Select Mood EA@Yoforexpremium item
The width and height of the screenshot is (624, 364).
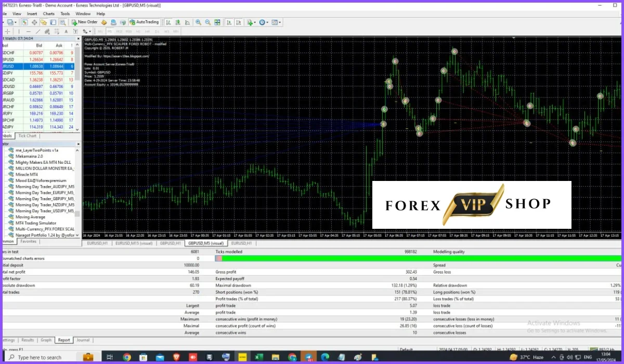[x=41, y=180]
